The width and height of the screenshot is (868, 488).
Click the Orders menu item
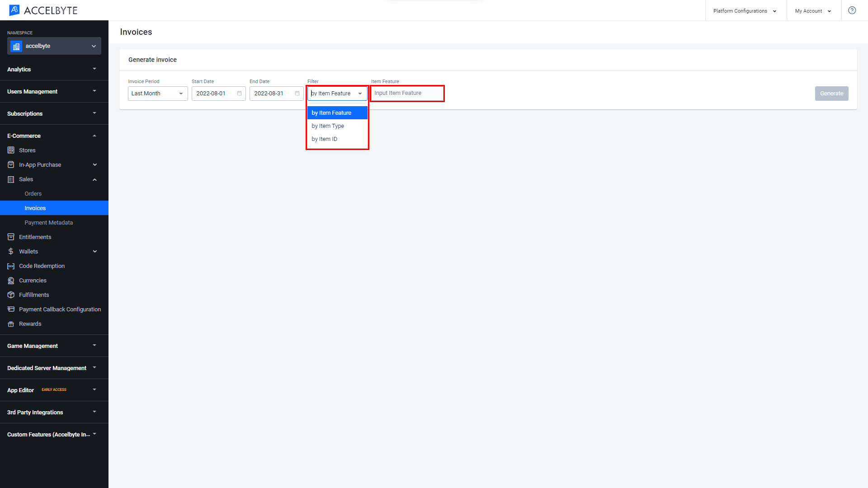tap(33, 194)
